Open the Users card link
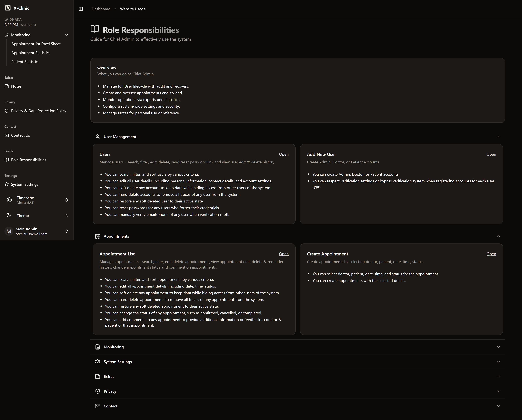The width and height of the screenshot is (522, 420). [283, 154]
